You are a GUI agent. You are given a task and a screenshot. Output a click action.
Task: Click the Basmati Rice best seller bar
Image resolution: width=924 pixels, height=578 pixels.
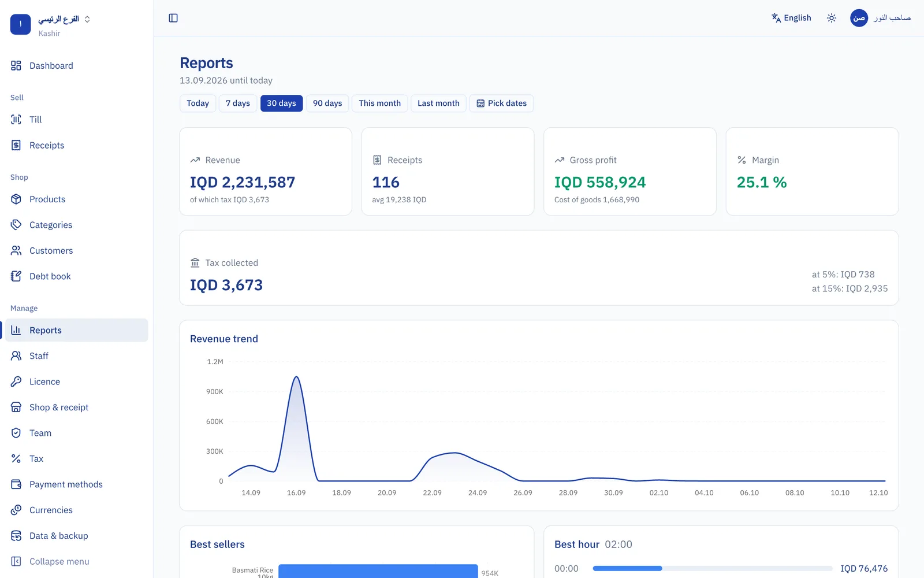pos(378,571)
